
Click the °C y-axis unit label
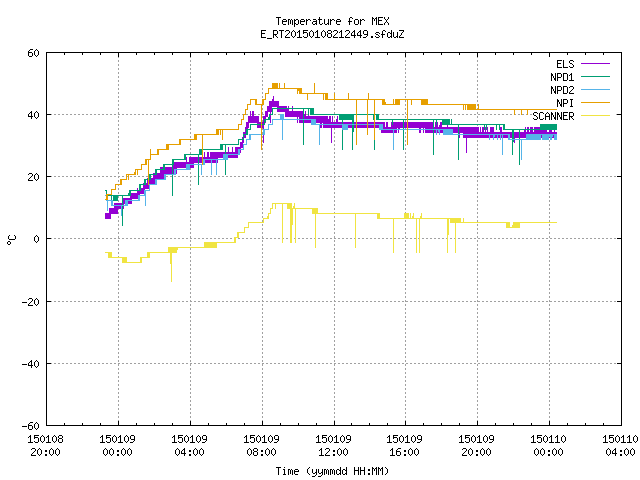[x=11, y=240]
